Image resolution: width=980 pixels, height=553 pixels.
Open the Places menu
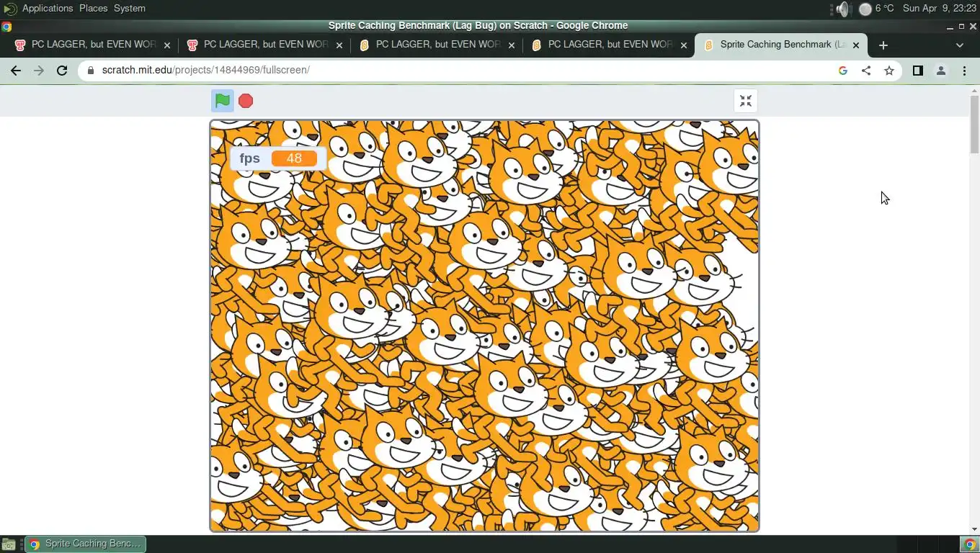(x=93, y=8)
